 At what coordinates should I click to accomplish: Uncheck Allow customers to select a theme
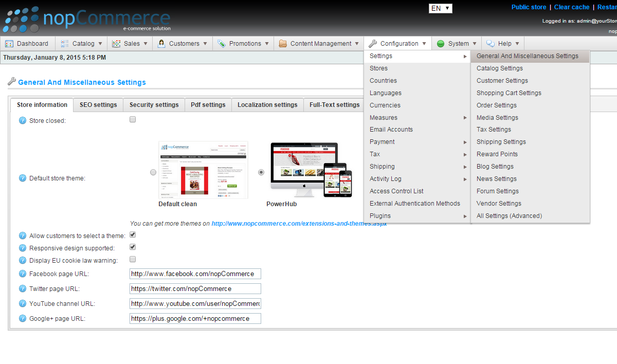coord(133,234)
